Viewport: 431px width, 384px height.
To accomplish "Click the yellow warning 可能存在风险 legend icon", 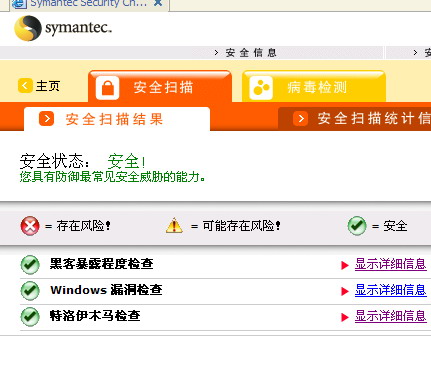I will pyautogui.click(x=174, y=225).
